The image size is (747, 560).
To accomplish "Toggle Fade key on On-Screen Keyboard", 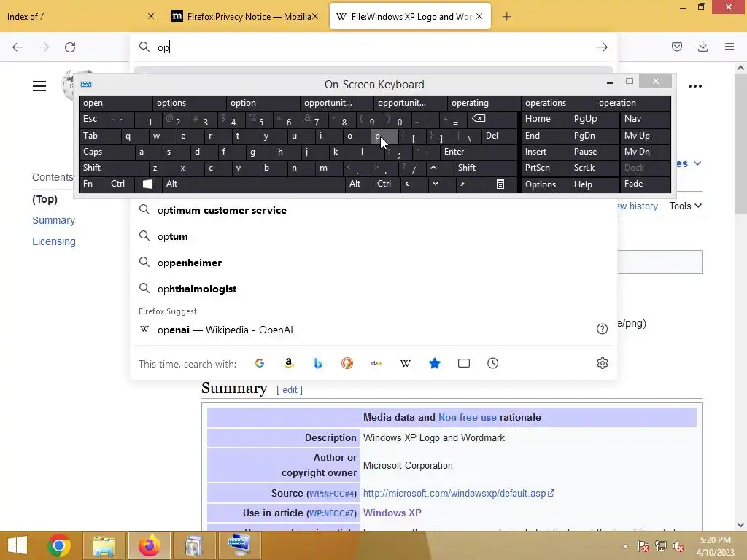I will click(x=645, y=184).
